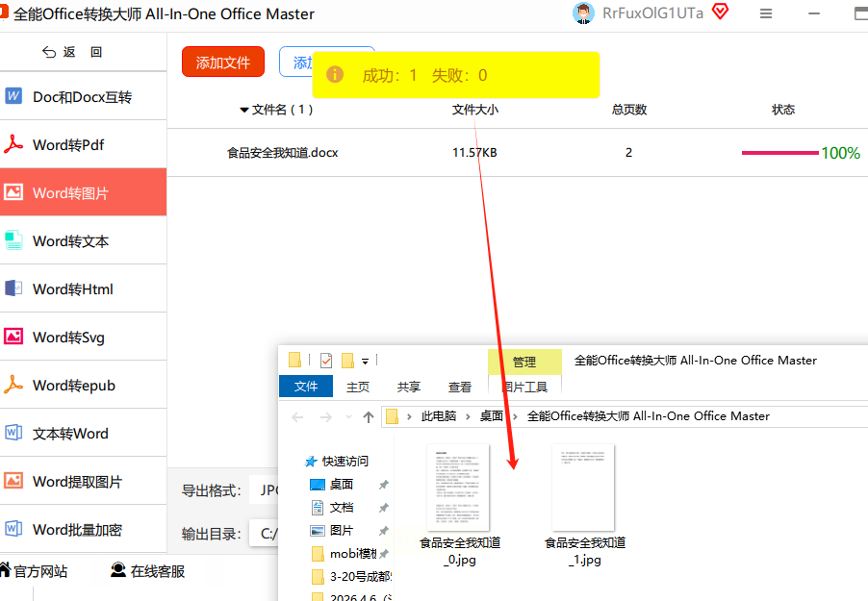Click chevron after 桌面 in address bar
The height and width of the screenshot is (601, 868).
click(515, 416)
